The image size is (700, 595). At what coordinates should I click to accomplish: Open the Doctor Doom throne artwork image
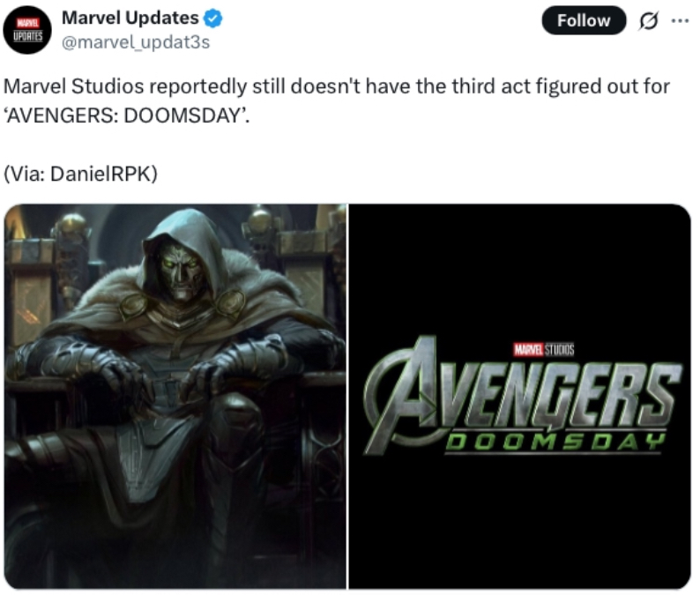[x=175, y=397]
